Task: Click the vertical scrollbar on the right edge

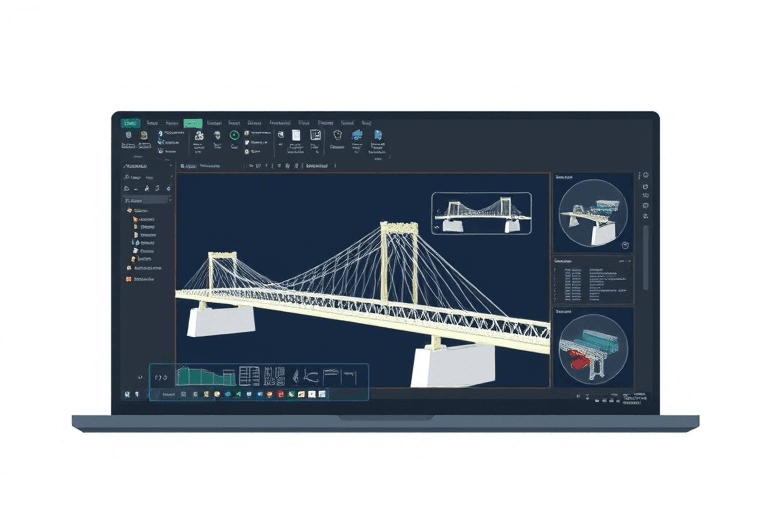Action: (x=645, y=255)
